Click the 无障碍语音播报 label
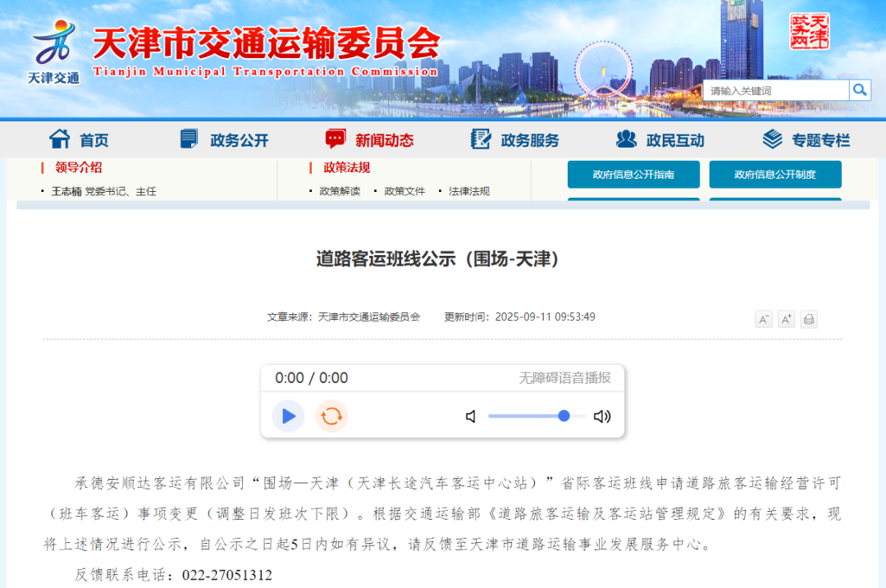Image resolution: width=886 pixels, height=588 pixels. pyautogui.click(x=564, y=378)
